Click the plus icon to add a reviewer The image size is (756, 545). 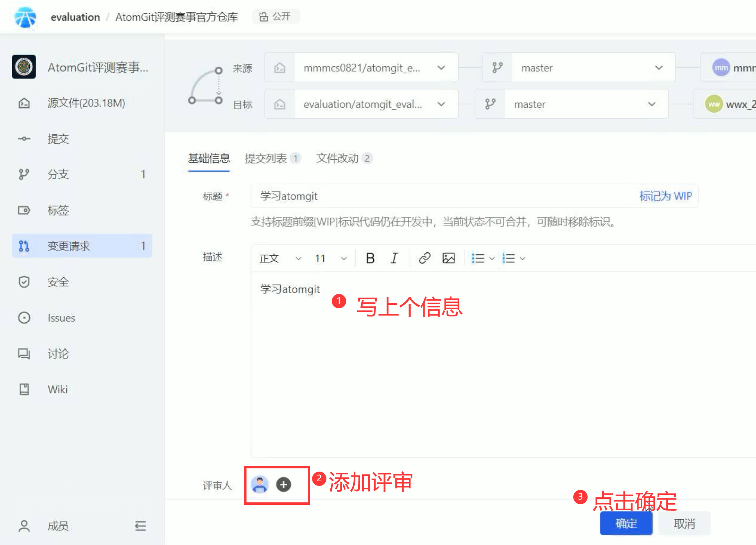click(283, 485)
